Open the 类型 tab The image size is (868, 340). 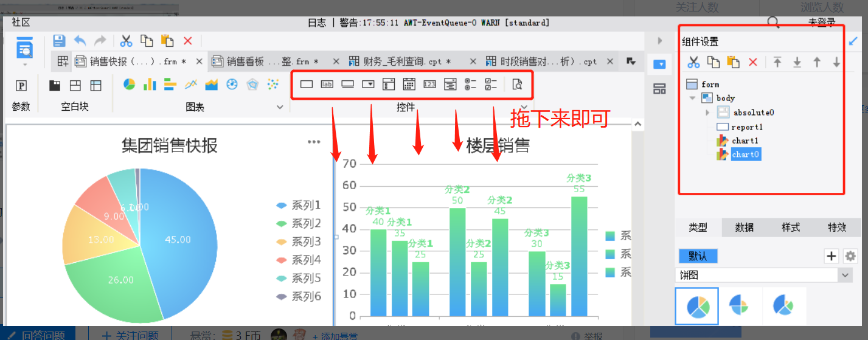click(698, 227)
